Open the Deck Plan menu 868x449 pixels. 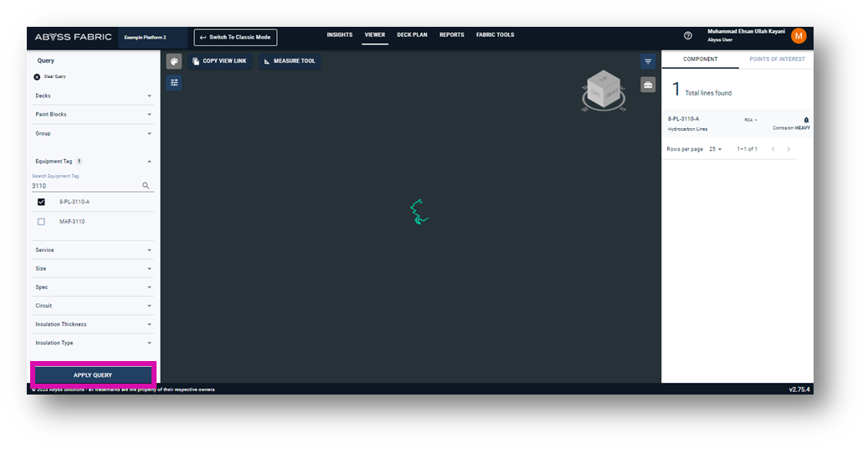412,35
